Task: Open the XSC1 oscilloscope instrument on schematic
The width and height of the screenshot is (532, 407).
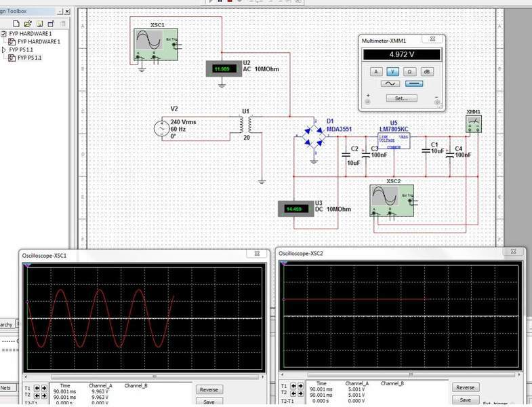Action: 155,45
